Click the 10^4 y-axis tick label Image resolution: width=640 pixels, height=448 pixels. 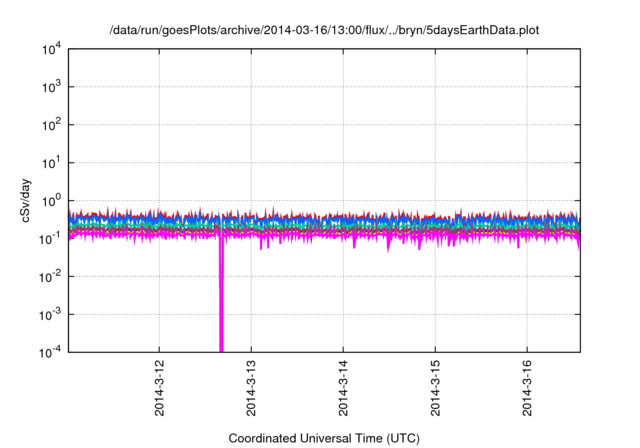click(x=51, y=49)
